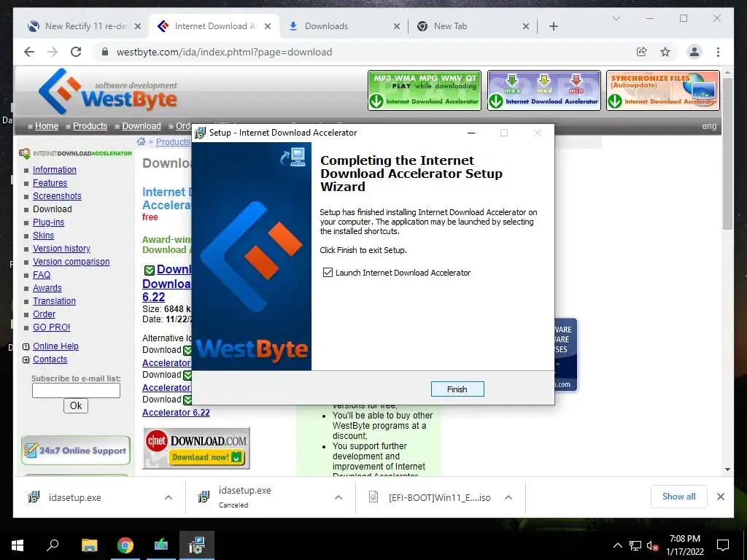
Task: Open the muted volume tray icon
Action: pyautogui.click(x=653, y=545)
